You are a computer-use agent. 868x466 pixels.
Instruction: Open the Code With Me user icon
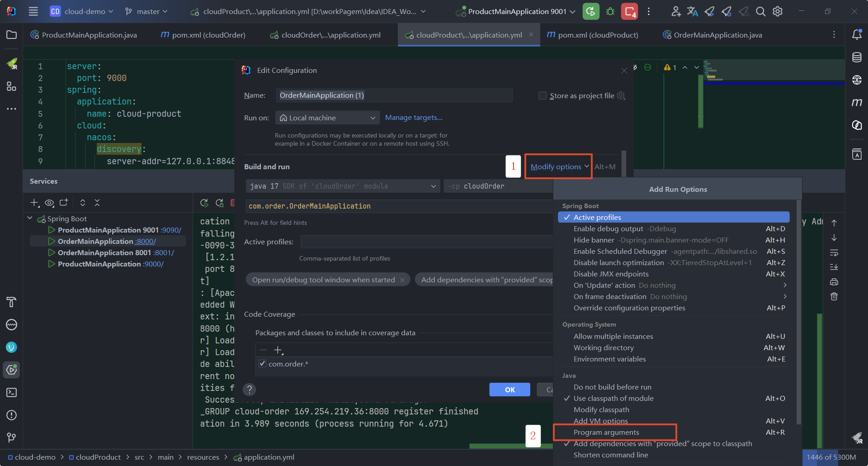(x=676, y=11)
